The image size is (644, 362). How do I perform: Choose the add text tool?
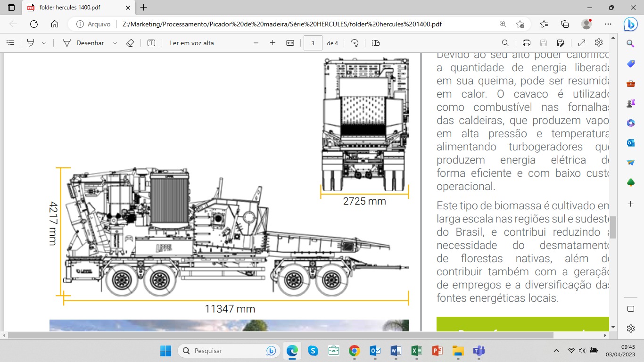tap(151, 43)
